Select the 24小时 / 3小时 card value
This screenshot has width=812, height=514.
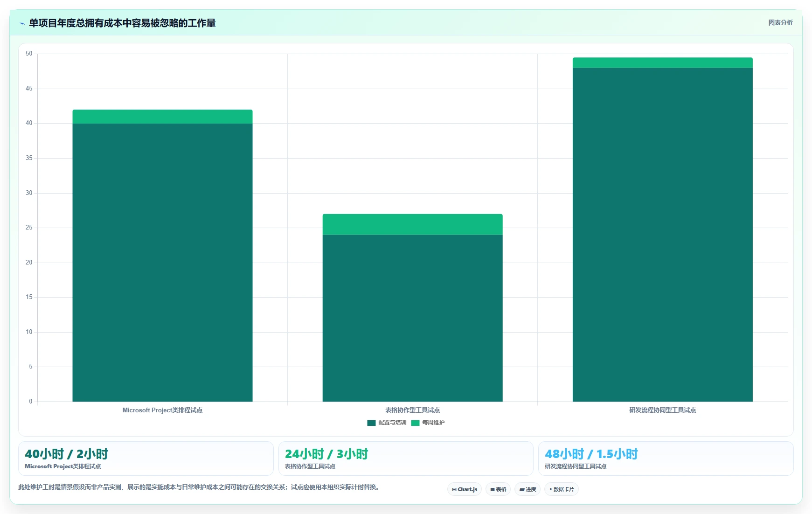coord(326,454)
